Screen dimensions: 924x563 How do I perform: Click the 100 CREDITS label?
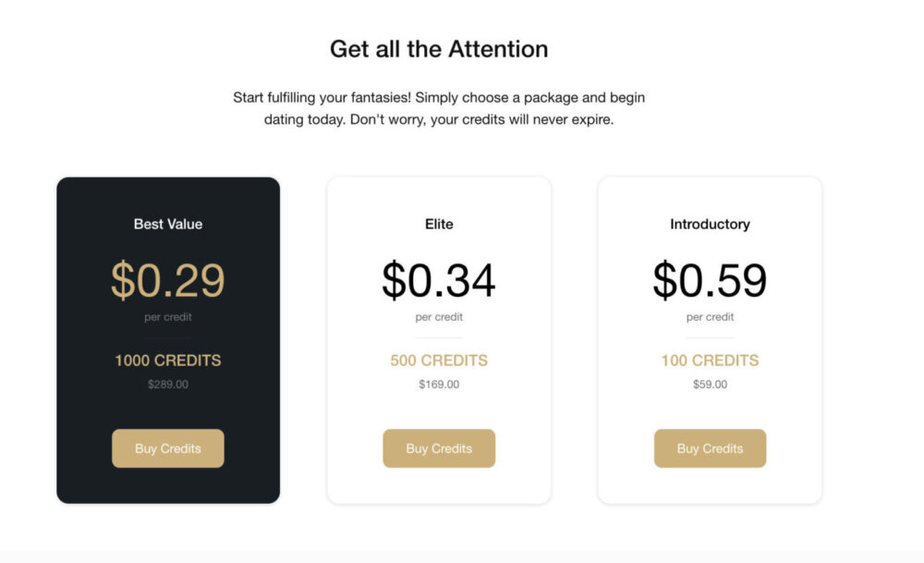(710, 361)
